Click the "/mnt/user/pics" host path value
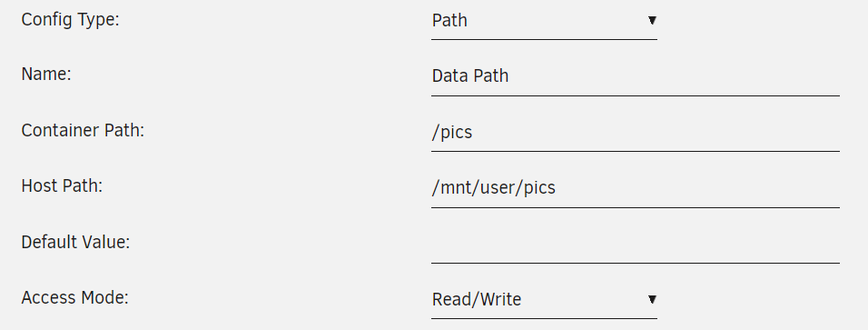The image size is (868, 330). [x=493, y=188]
